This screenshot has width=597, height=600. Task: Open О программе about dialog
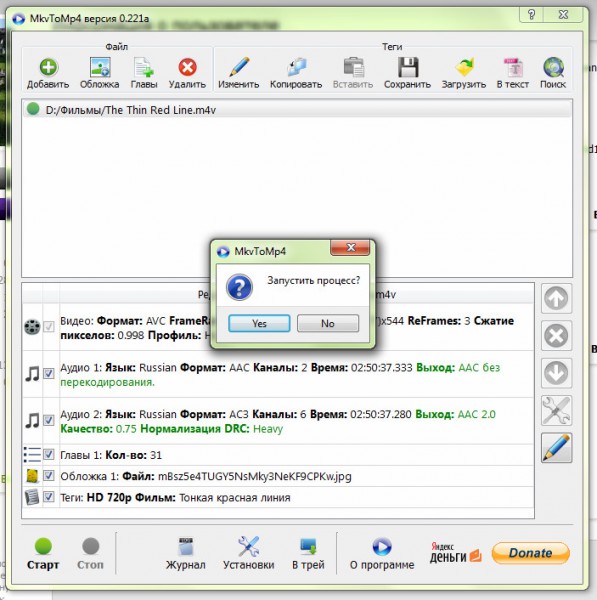click(382, 553)
